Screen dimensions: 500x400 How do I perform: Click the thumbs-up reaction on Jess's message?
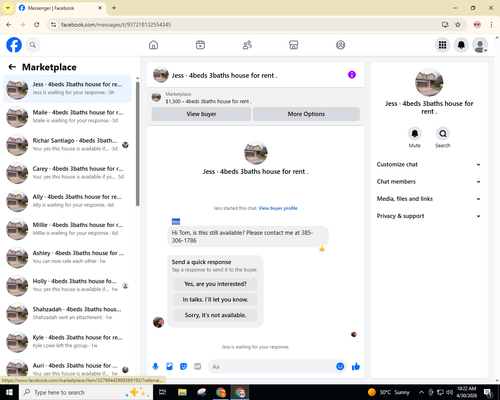322,248
